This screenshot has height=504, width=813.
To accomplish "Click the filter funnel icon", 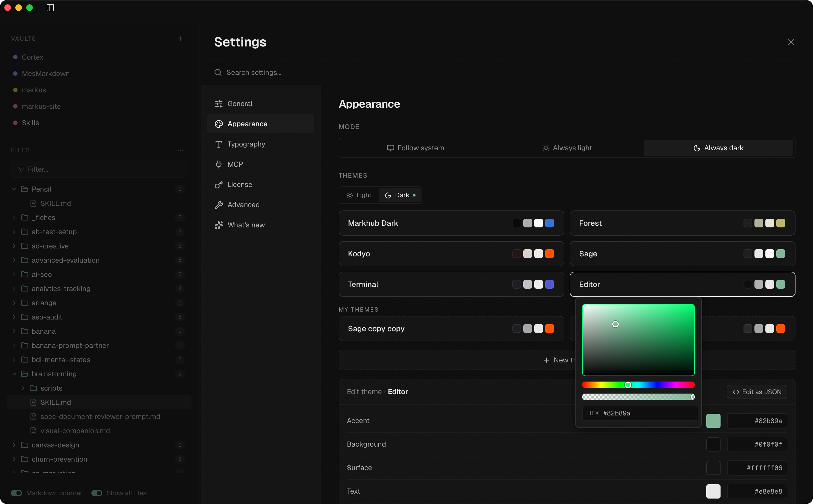I will click(21, 169).
